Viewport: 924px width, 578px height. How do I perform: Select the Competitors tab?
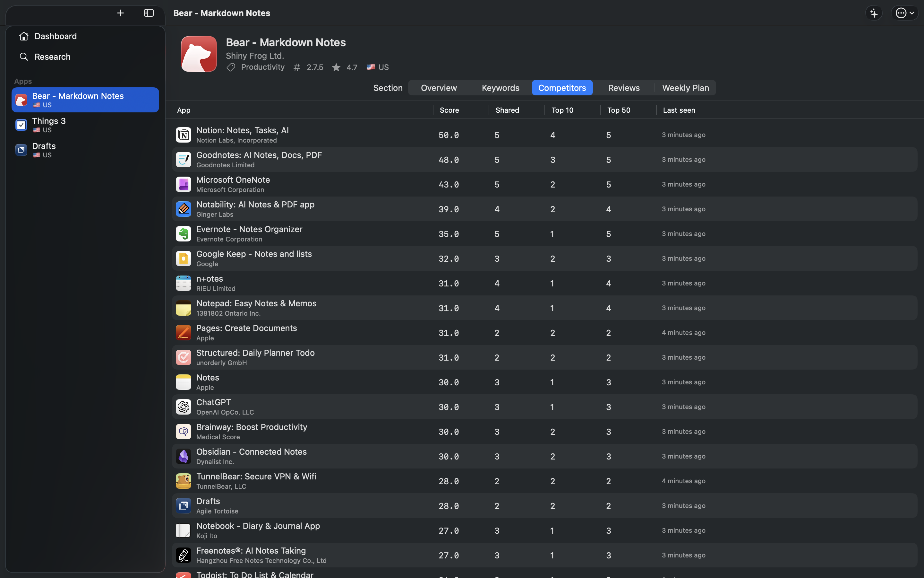[562, 88]
